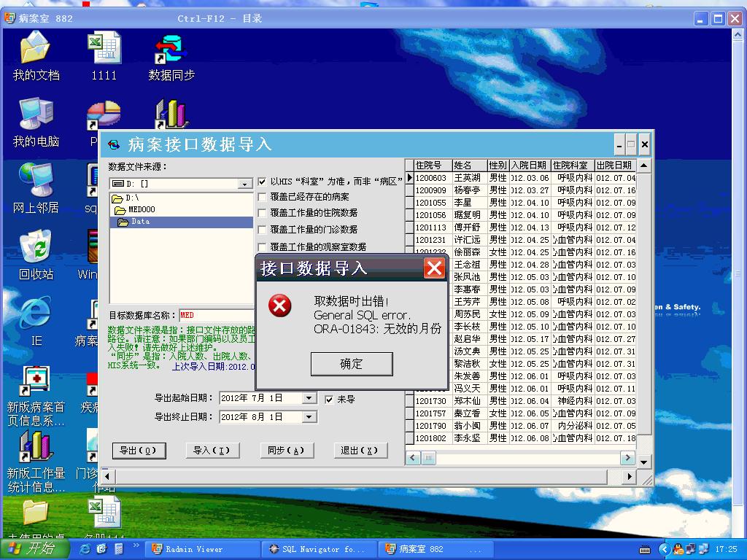The height and width of the screenshot is (560, 747).
Task: Click the 17:25 taskbar clock
Action: pos(726,550)
